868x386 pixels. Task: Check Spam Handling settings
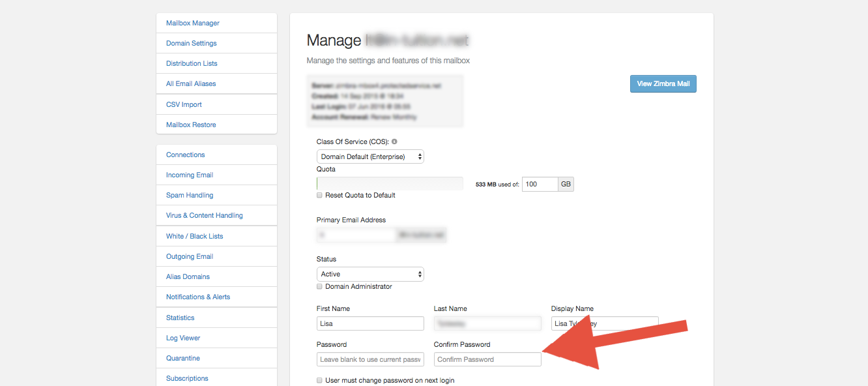pos(189,195)
